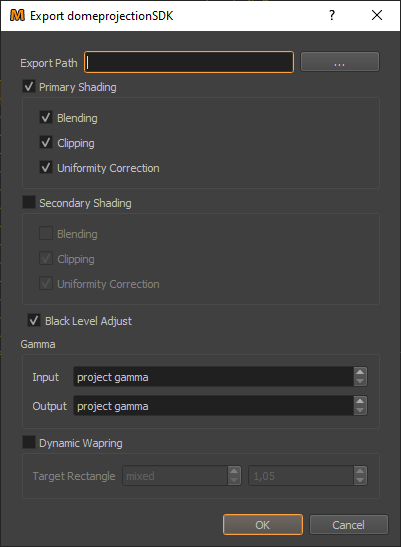Click the Output project gamma field

point(214,406)
